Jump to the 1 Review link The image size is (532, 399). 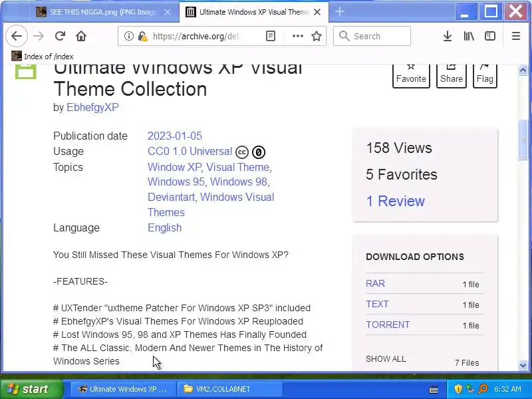395,201
